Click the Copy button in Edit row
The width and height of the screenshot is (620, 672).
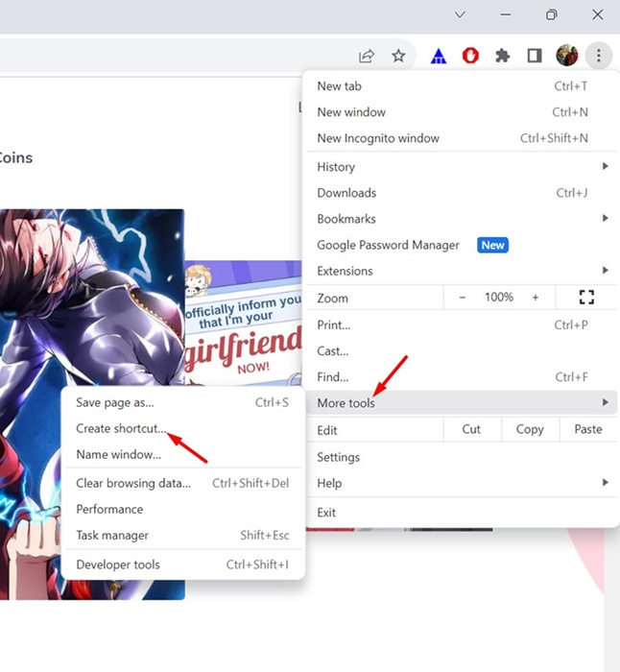[x=530, y=429]
